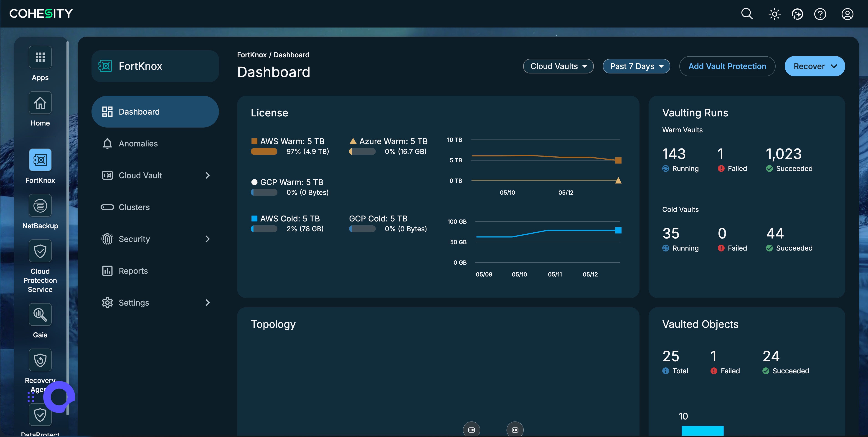This screenshot has width=868, height=437.
Task: Expand the Cloud Vault submenu chevron
Action: 208,175
